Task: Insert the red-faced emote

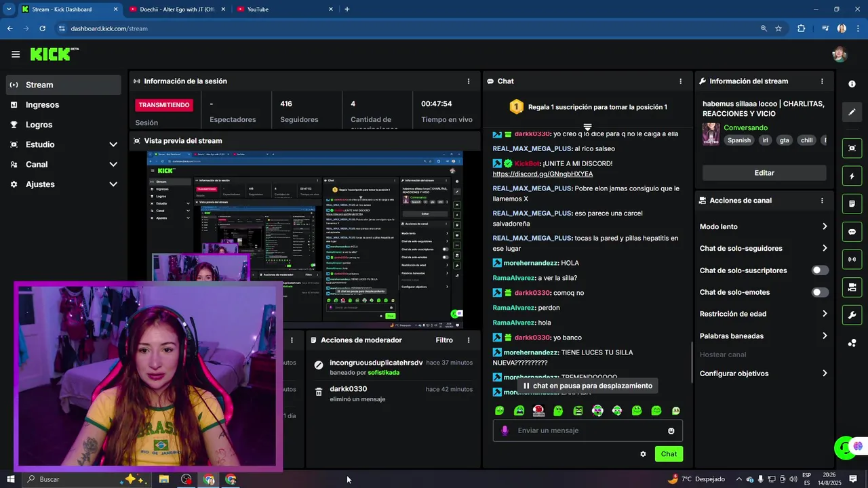Action: coord(538,411)
